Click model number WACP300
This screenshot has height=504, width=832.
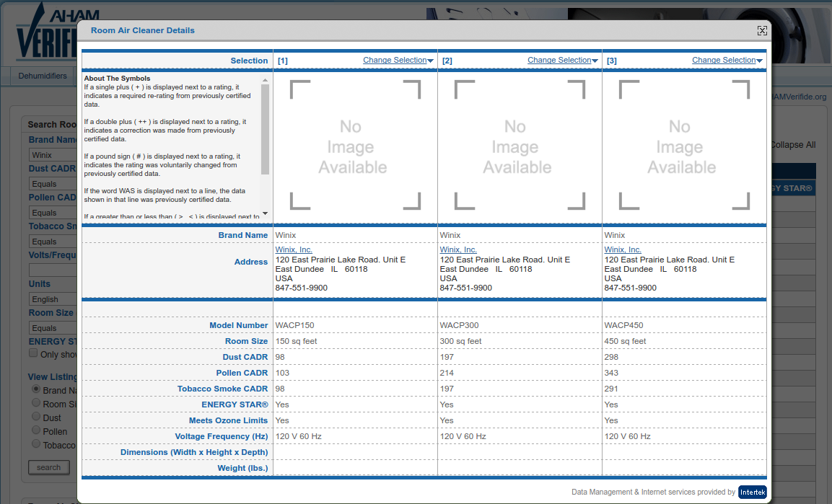[460, 325]
